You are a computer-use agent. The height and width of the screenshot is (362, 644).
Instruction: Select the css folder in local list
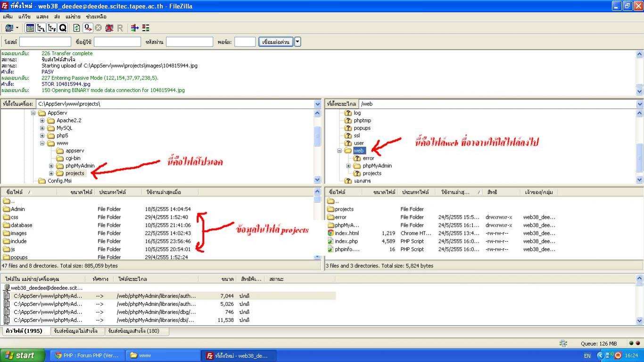[x=15, y=217]
